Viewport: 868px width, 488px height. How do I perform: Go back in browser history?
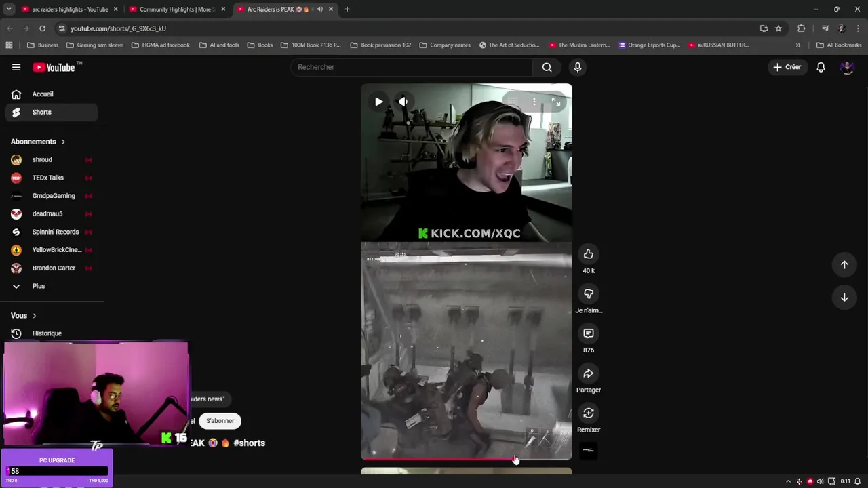pyautogui.click(x=10, y=28)
